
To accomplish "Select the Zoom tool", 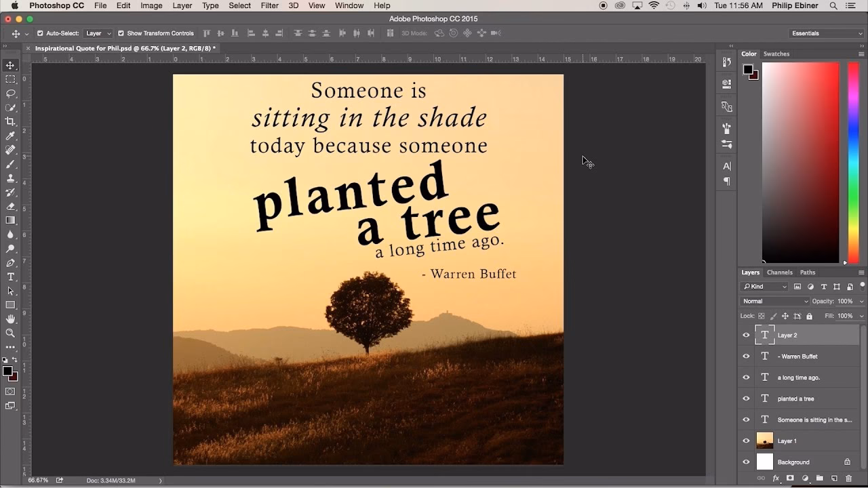I will (9, 333).
